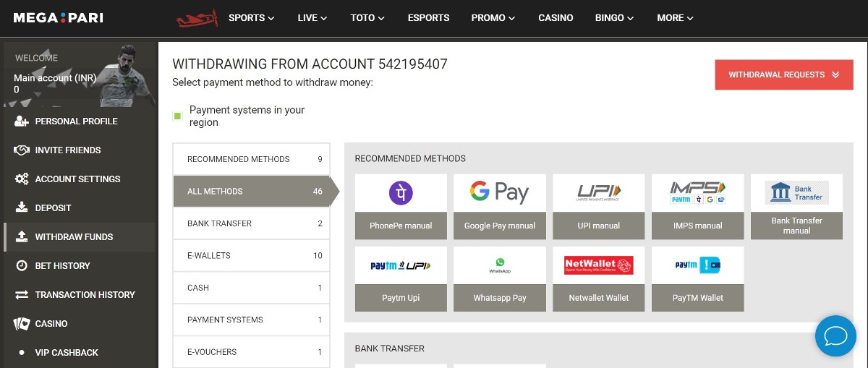868x368 pixels.
Task: Open Account Settings page
Action: pyautogui.click(x=78, y=179)
